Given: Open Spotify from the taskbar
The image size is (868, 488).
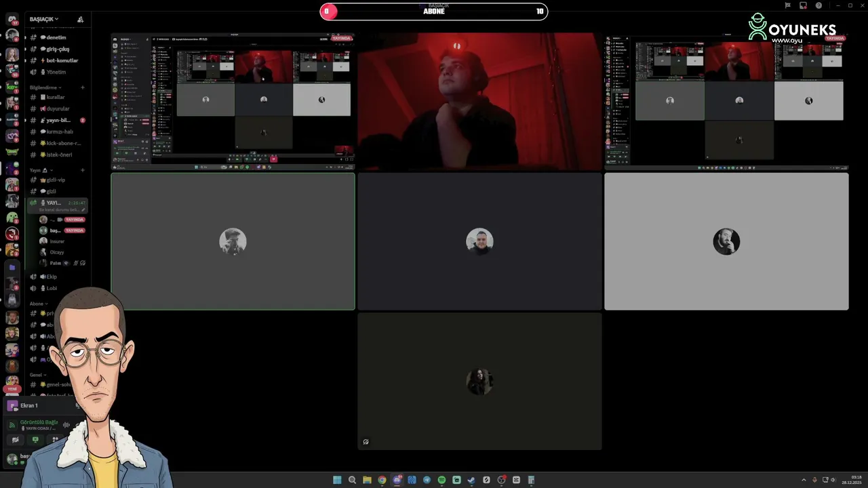Looking at the screenshot, I should click(x=441, y=480).
